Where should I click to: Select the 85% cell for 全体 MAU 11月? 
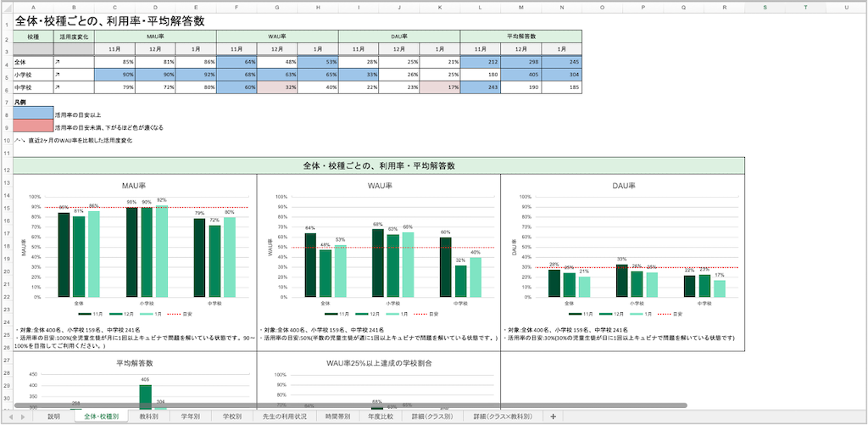click(x=114, y=62)
